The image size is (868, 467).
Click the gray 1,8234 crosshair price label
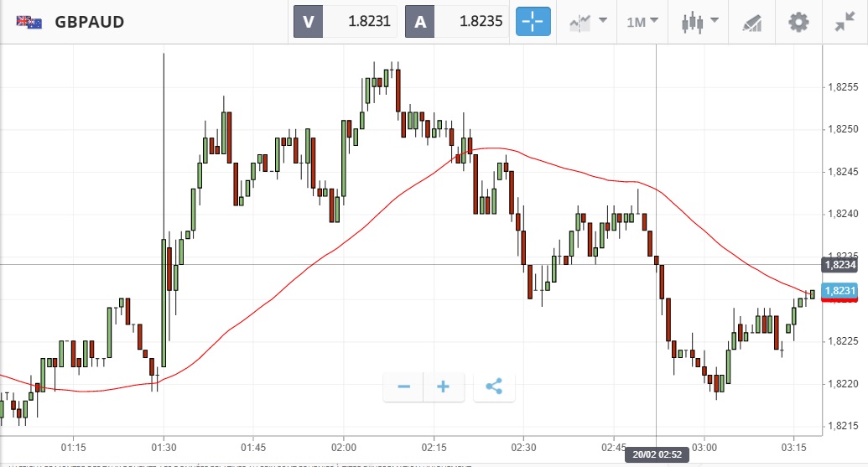(840, 265)
